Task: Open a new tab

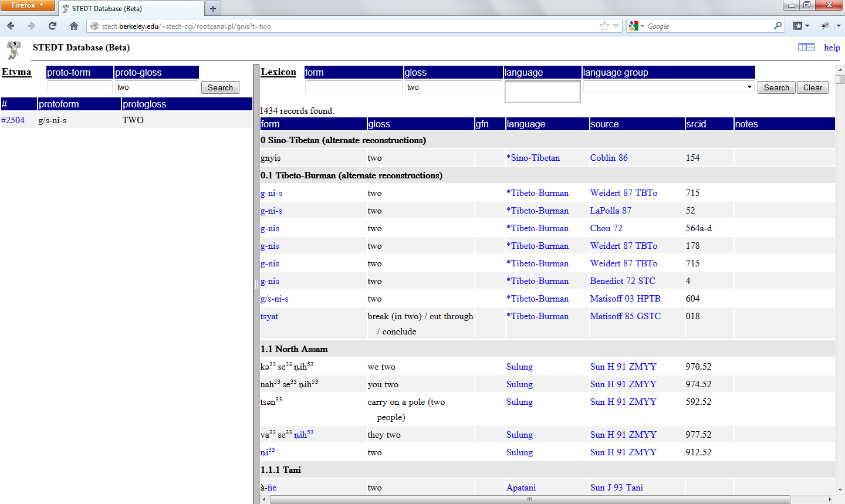Action: click(x=213, y=8)
